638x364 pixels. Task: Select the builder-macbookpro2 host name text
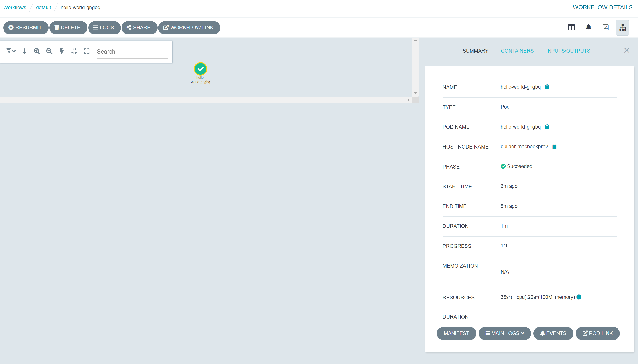pyautogui.click(x=524, y=147)
